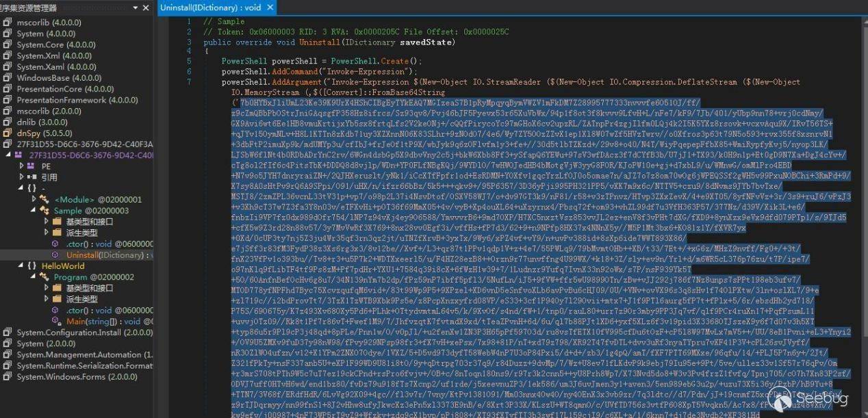Select the Uninstall(IDictionary) method node

pos(108,255)
